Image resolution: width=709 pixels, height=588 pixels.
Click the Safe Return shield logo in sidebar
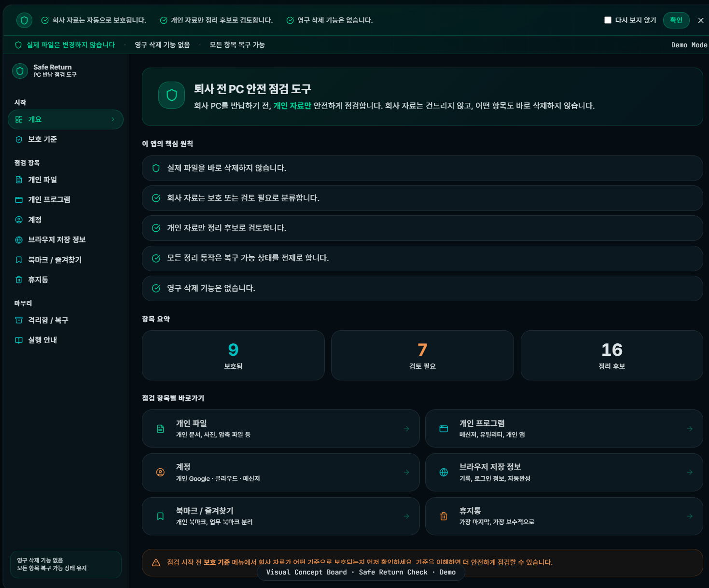coord(20,71)
